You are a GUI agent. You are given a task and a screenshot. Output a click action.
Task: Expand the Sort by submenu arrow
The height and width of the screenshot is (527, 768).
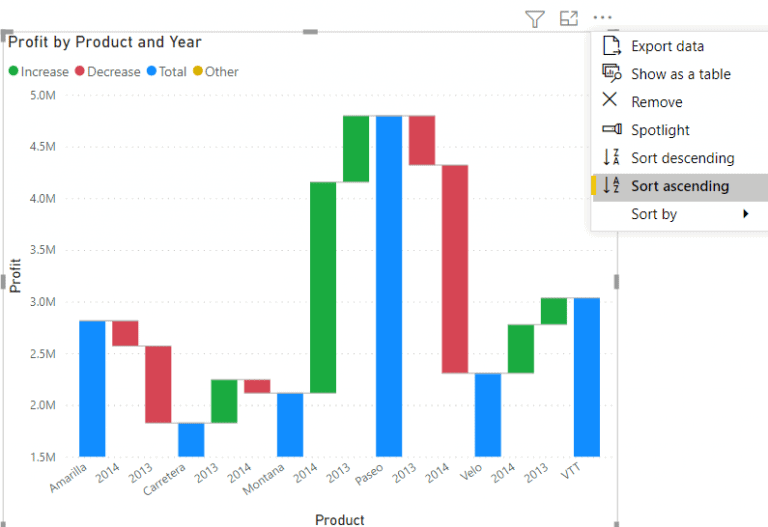[745, 214]
